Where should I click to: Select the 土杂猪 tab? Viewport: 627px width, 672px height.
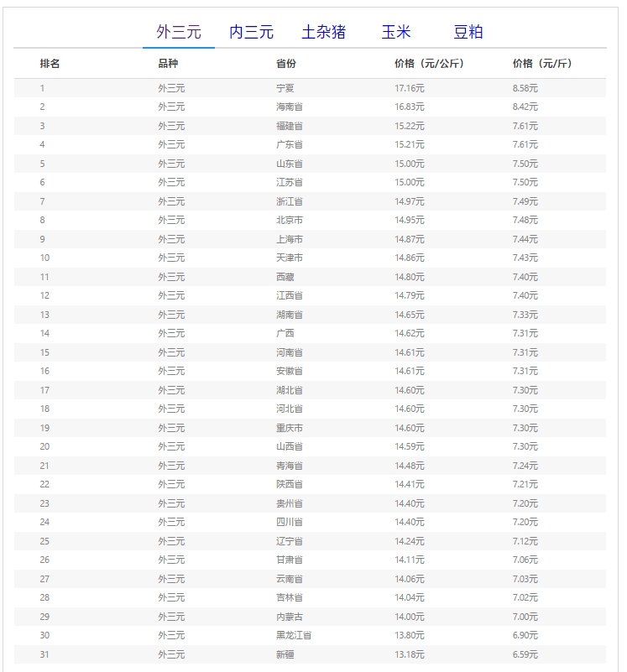pyautogui.click(x=323, y=32)
